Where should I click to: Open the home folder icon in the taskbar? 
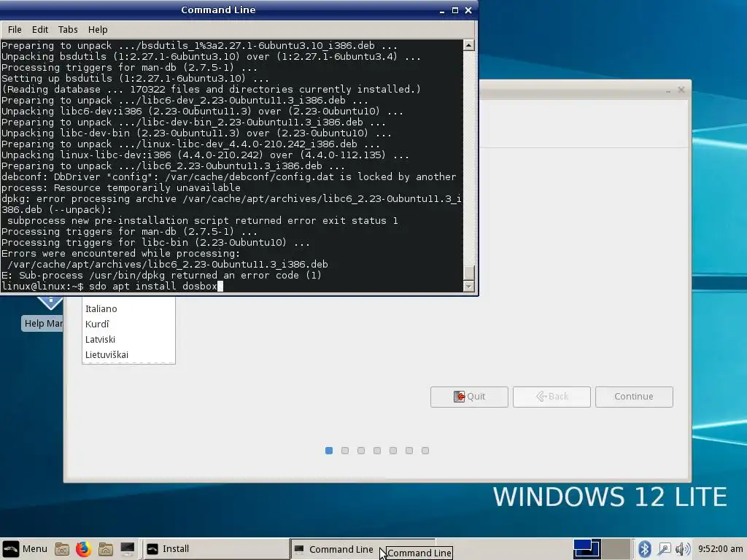click(106, 549)
